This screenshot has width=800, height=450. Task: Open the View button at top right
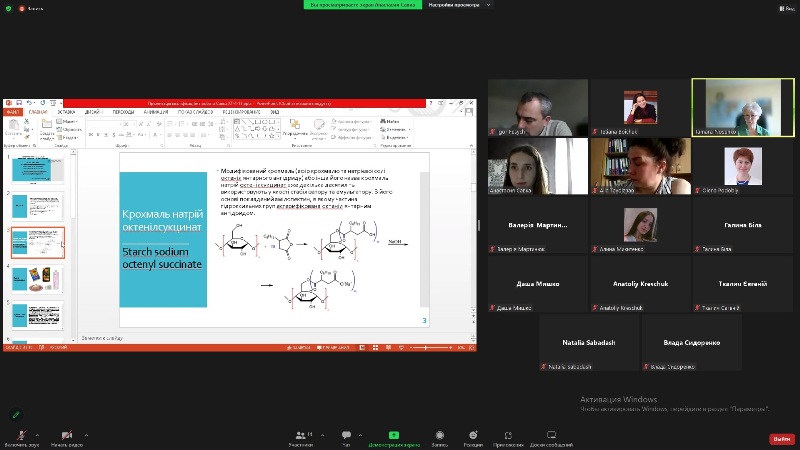click(787, 8)
